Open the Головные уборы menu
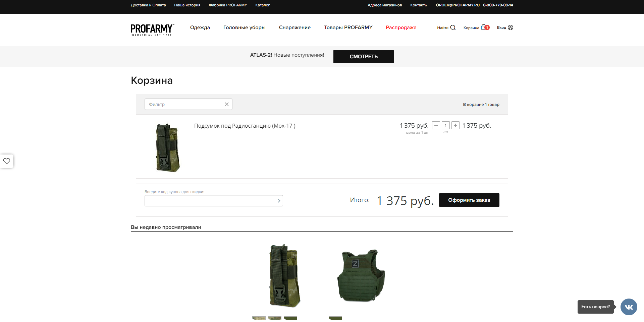Viewport: 644px width, 322px height. (244, 27)
